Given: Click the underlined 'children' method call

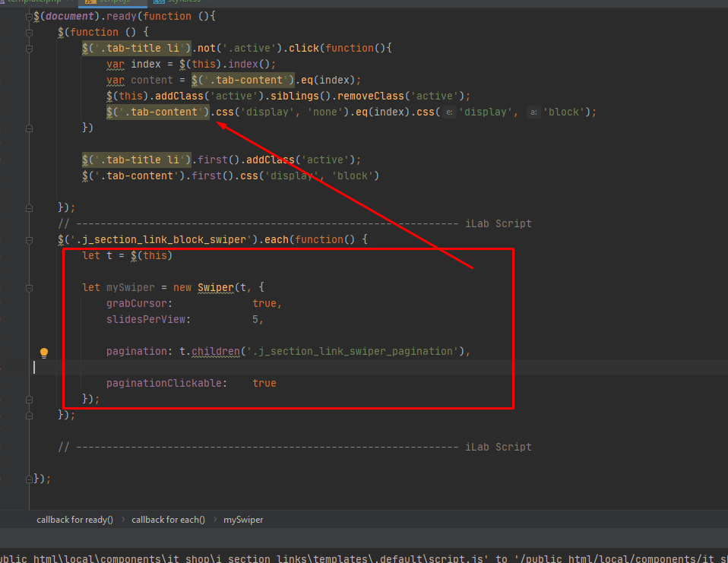Looking at the screenshot, I should [216, 351].
